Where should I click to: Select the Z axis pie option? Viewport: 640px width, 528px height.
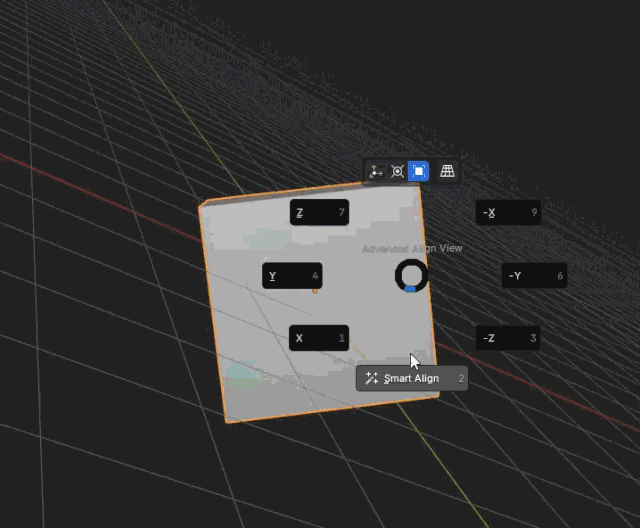coord(319,212)
